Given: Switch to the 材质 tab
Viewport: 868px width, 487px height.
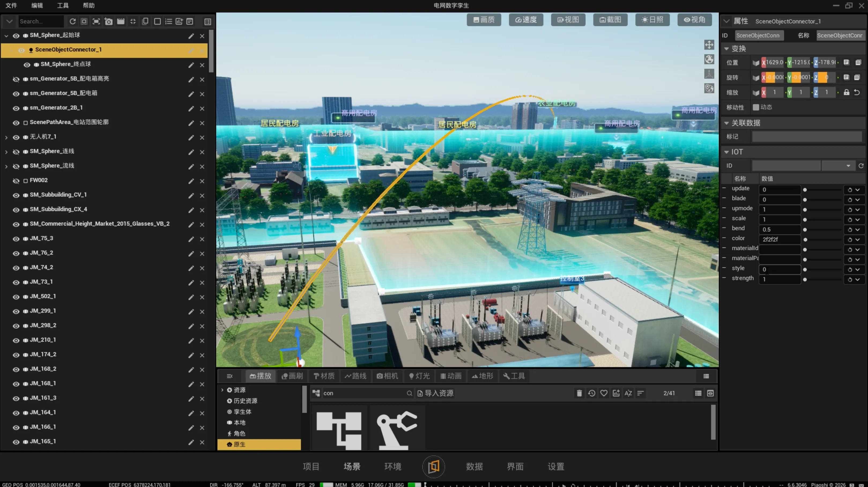Looking at the screenshot, I should coord(324,376).
